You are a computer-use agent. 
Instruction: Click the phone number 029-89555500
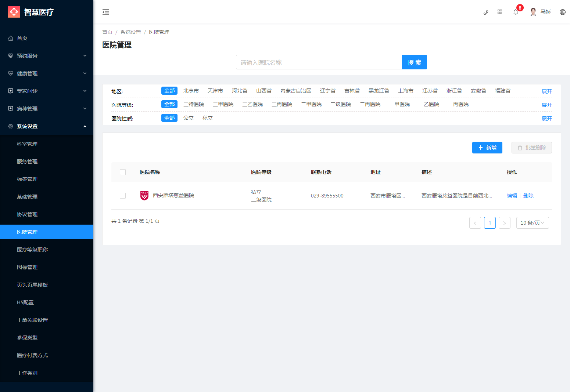pyautogui.click(x=327, y=196)
